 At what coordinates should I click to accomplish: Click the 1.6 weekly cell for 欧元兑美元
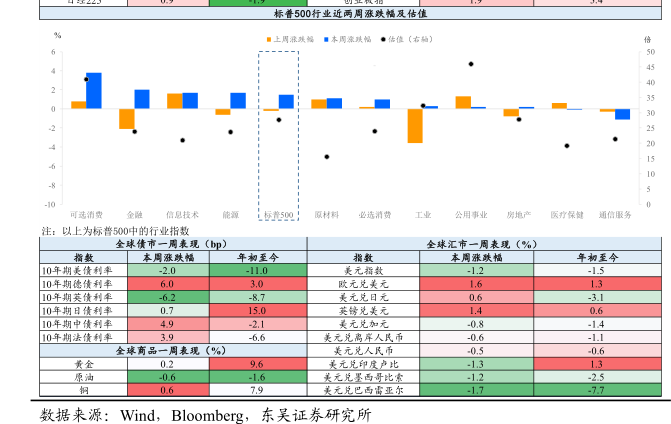coord(476,284)
